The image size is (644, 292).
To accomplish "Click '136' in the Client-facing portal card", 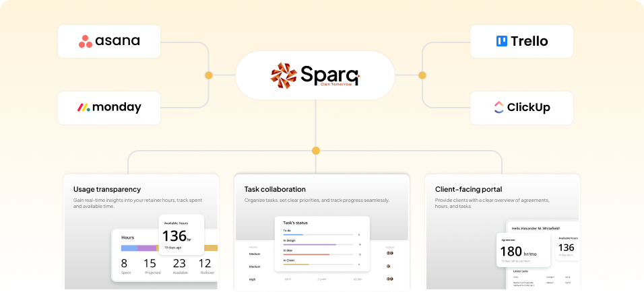I will tap(566, 248).
